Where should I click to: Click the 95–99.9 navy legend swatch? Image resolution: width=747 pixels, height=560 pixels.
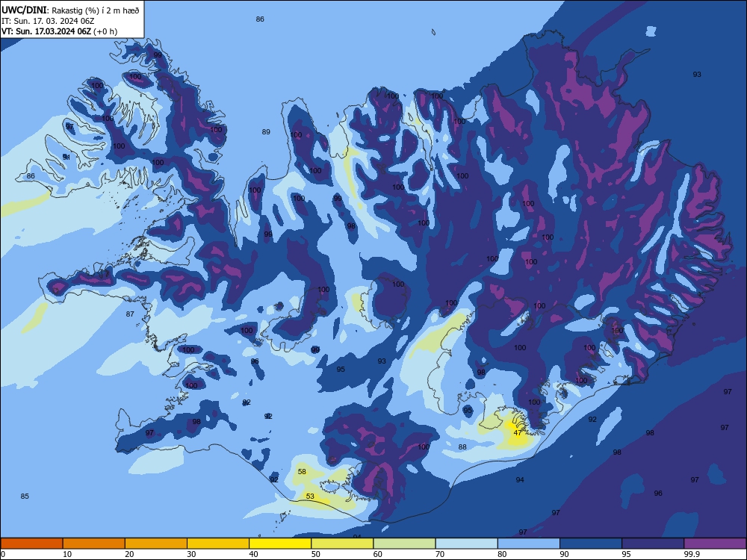click(x=653, y=544)
